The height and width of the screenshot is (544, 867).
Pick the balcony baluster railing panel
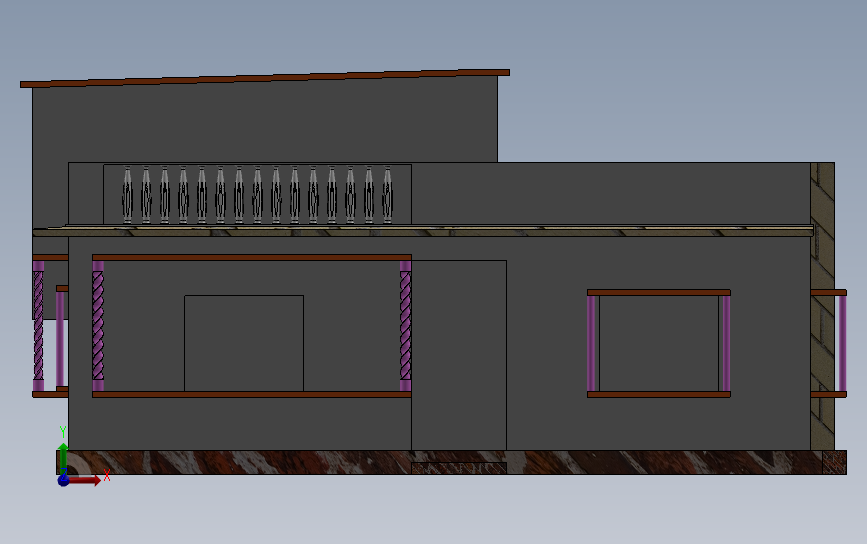click(x=257, y=194)
